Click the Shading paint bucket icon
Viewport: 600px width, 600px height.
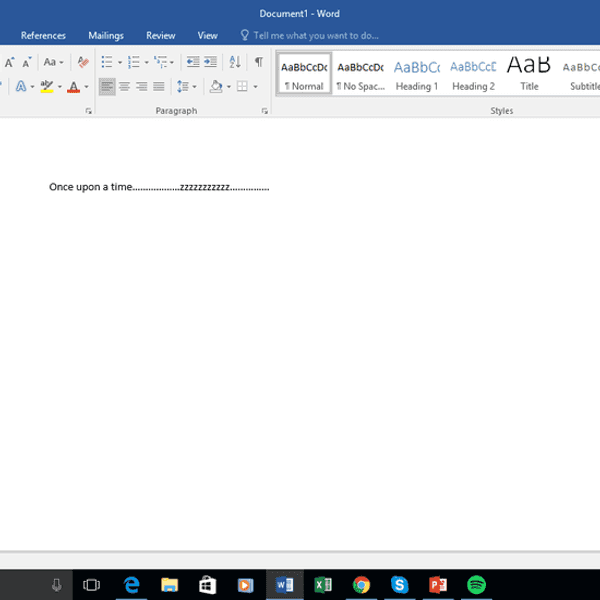point(216,86)
